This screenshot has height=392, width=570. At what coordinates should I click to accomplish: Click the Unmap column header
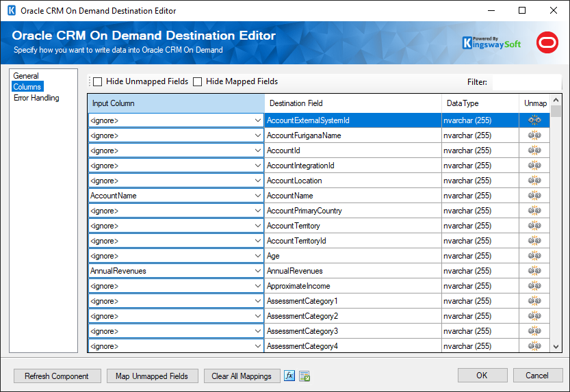(x=534, y=103)
